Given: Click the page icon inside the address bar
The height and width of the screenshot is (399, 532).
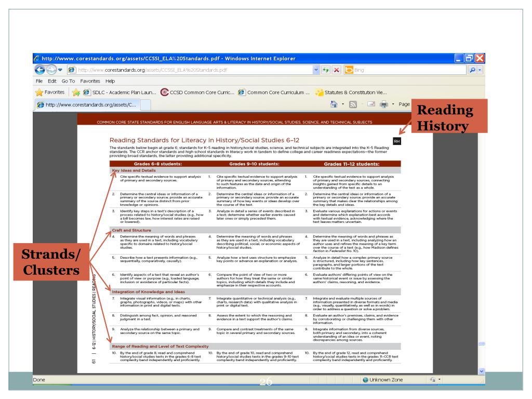Looking at the screenshot, I should click(72, 70).
